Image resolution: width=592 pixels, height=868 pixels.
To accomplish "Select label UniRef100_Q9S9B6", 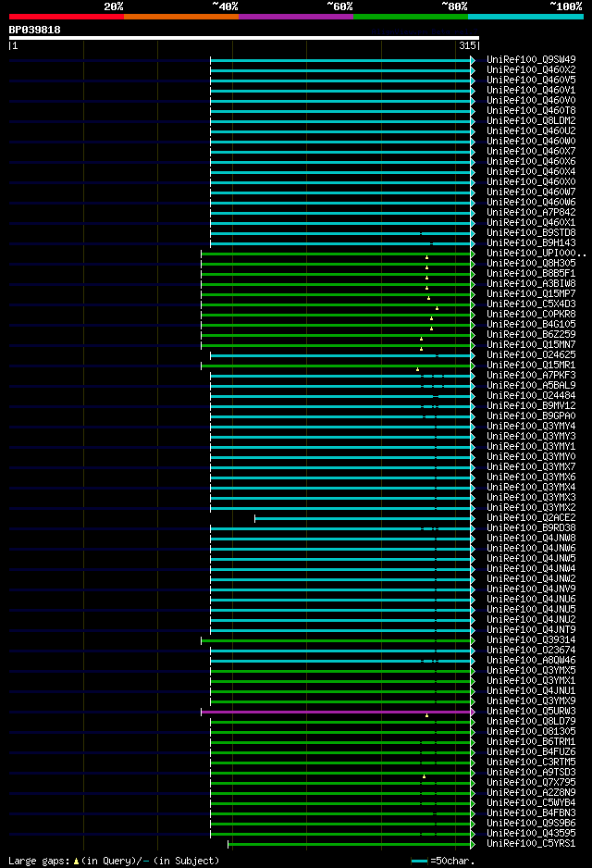I will tap(531, 824).
